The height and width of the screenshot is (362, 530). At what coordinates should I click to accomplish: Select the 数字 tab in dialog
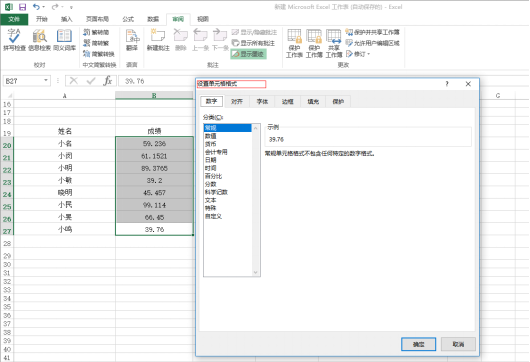pyautogui.click(x=211, y=101)
